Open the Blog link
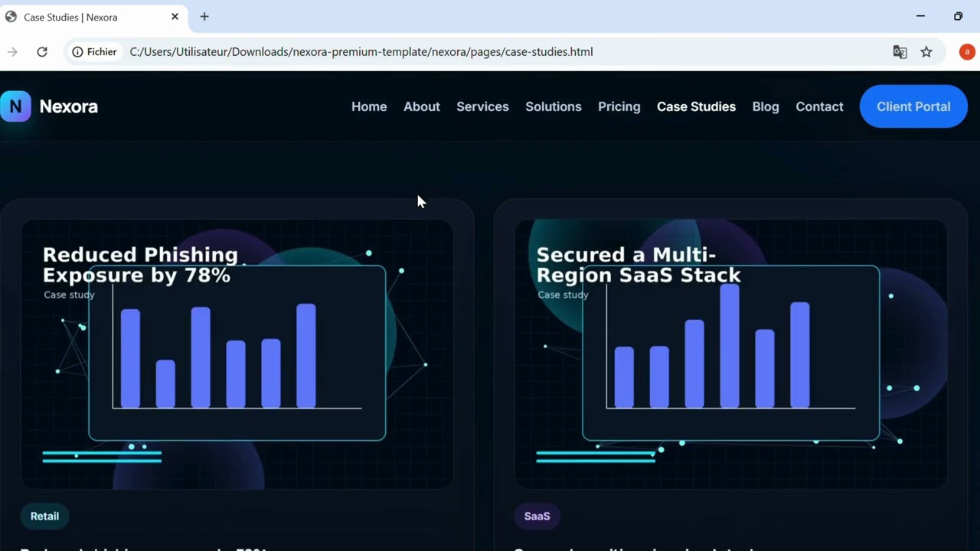The width and height of the screenshot is (980, 551). [766, 106]
